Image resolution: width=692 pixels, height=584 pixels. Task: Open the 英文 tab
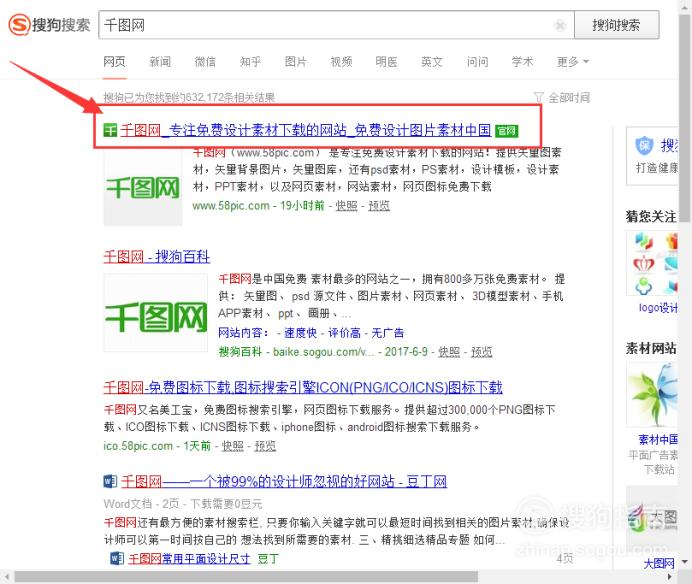(432, 62)
